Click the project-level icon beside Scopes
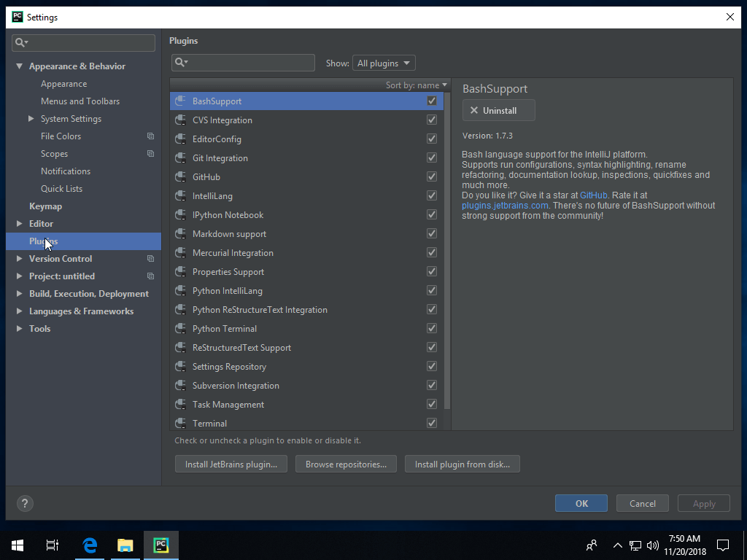 click(x=150, y=154)
